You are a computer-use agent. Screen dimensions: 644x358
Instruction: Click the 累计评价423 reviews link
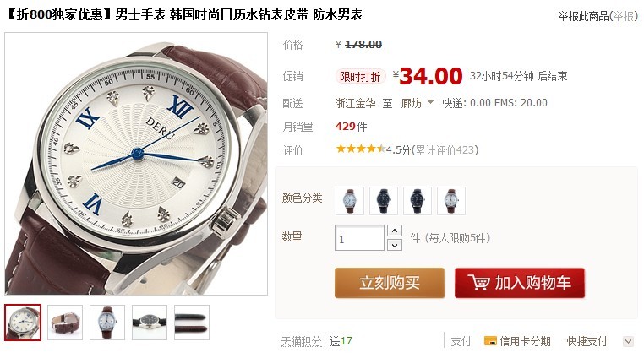point(445,149)
